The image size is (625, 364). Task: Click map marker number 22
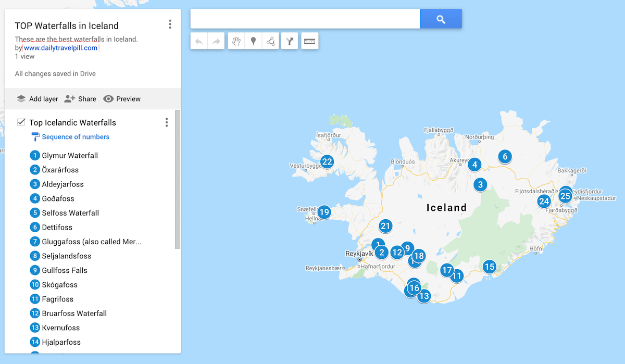pyautogui.click(x=327, y=161)
